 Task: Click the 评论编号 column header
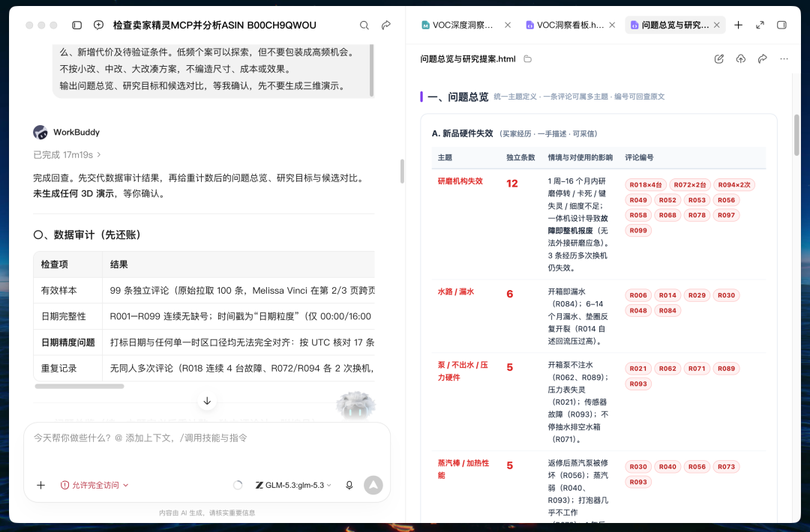[x=639, y=157]
